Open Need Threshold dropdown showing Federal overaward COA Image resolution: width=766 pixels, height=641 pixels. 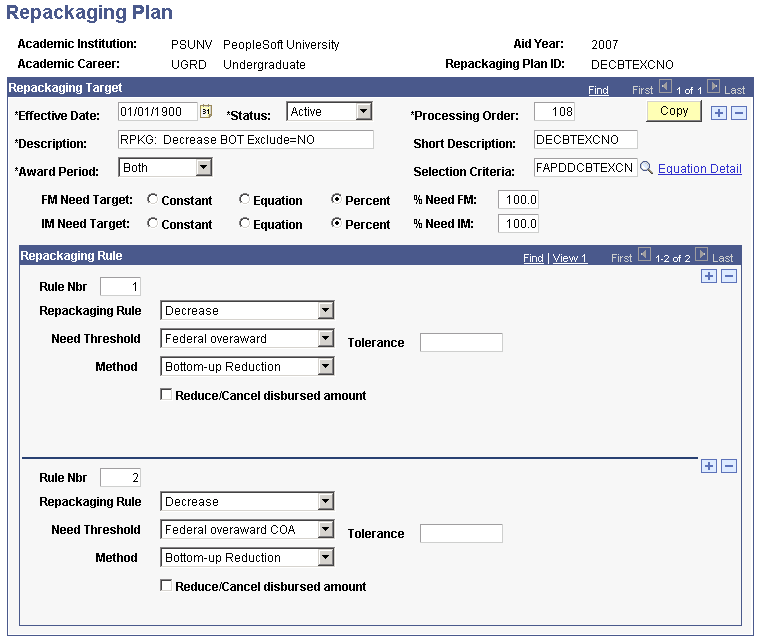click(325, 529)
